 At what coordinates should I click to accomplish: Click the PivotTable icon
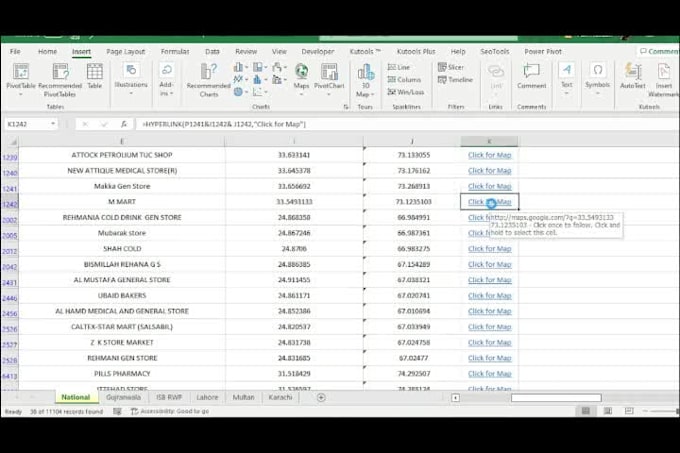(20, 77)
